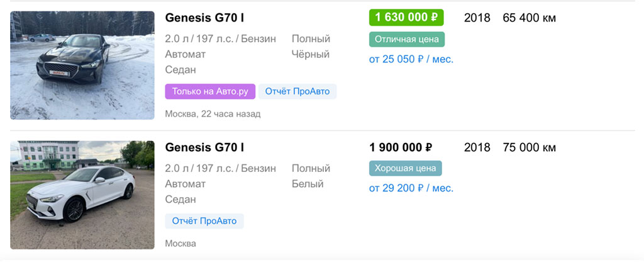Click the 'Белый' color label on the second listing
This screenshot has width=644, height=262.
pyautogui.click(x=308, y=184)
